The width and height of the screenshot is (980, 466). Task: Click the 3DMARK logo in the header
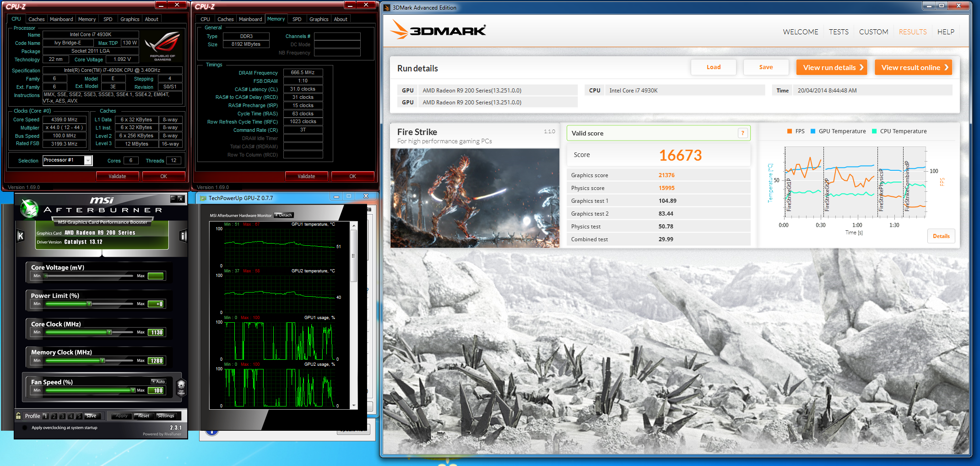click(438, 30)
